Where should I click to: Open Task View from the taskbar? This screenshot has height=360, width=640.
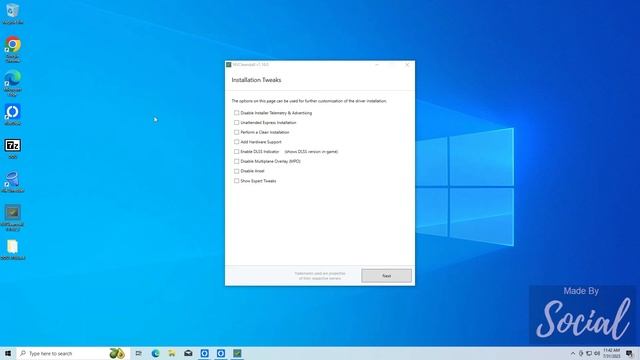click(x=139, y=353)
